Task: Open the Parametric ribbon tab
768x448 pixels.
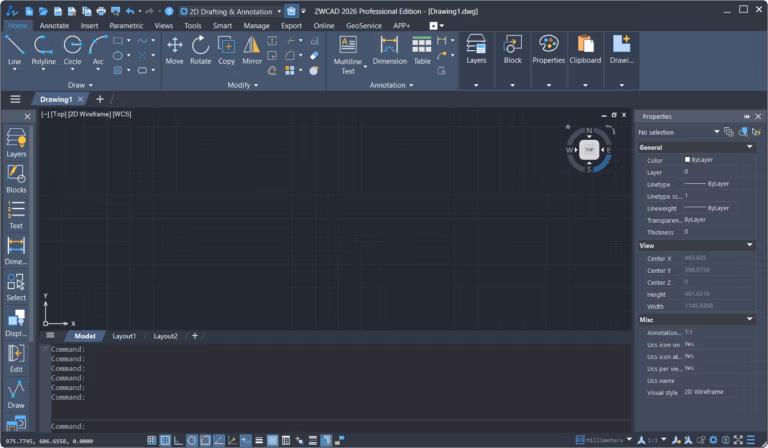Action: (x=126, y=25)
